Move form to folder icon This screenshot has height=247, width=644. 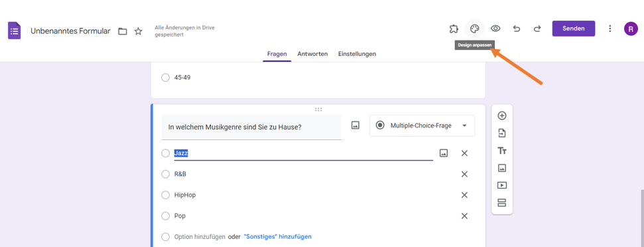click(123, 31)
